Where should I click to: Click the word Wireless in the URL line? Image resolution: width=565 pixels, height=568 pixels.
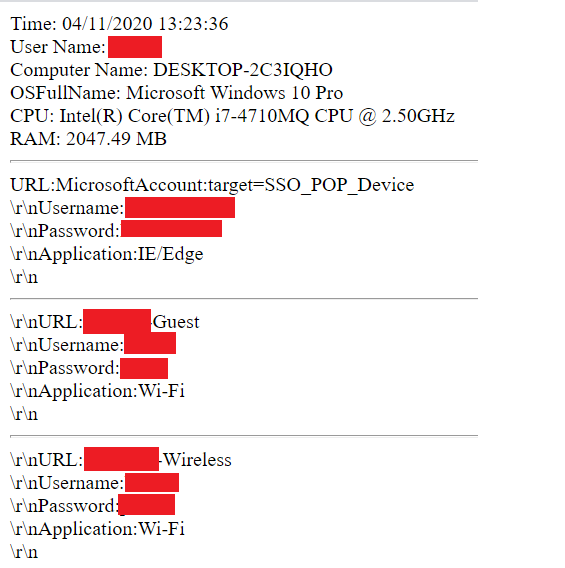[197, 460]
